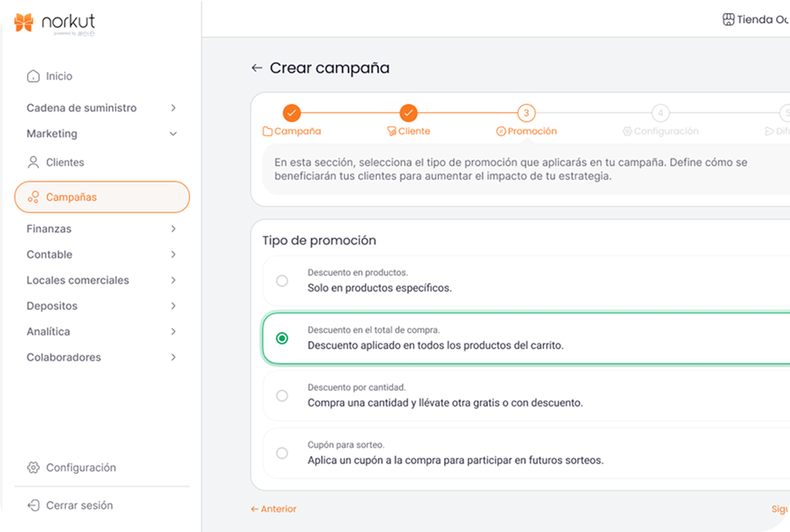Click the Cerrar sesión link

[x=79, y=505]
